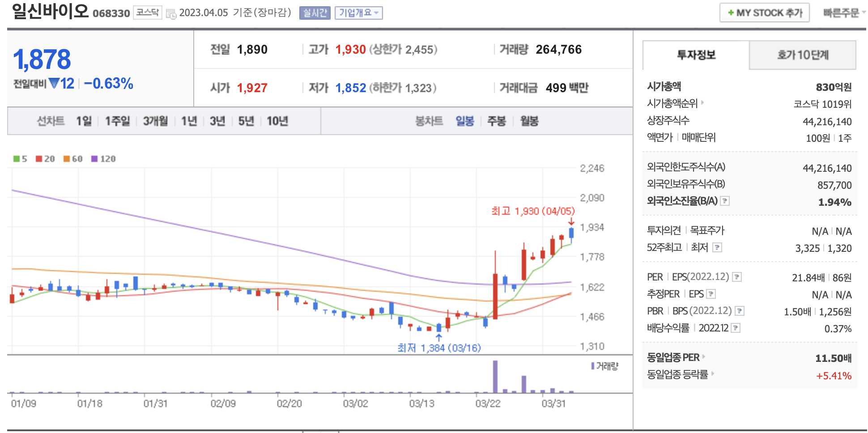The image size is (868, 433).
Task: Switch the candle chart to 주봉
Action: 496,121
